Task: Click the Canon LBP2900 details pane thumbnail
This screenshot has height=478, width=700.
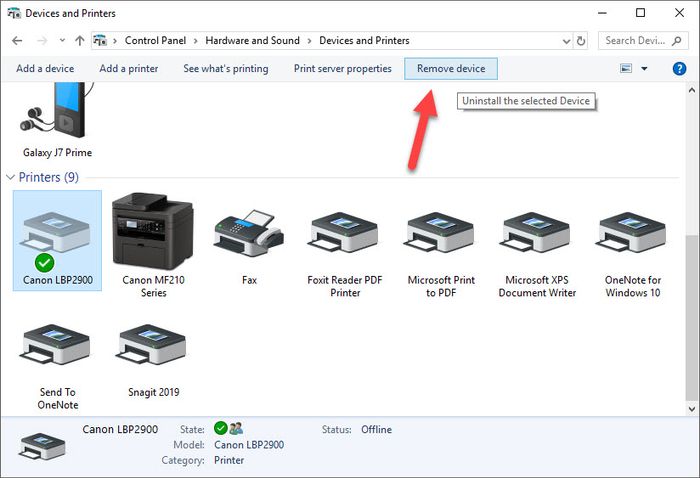Action: click(x=42, y=445)
